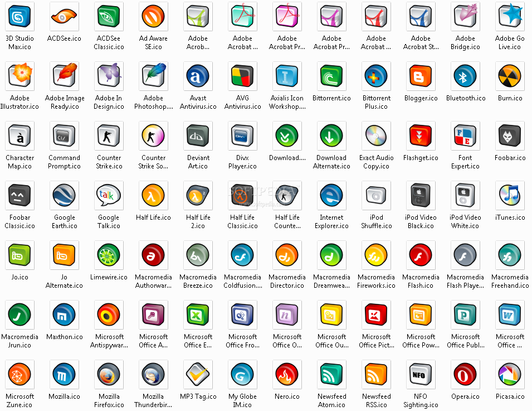Open the Microsoft Office Publisher icon
This screenshot has width=532, height=411.
(x=465, y=314)
